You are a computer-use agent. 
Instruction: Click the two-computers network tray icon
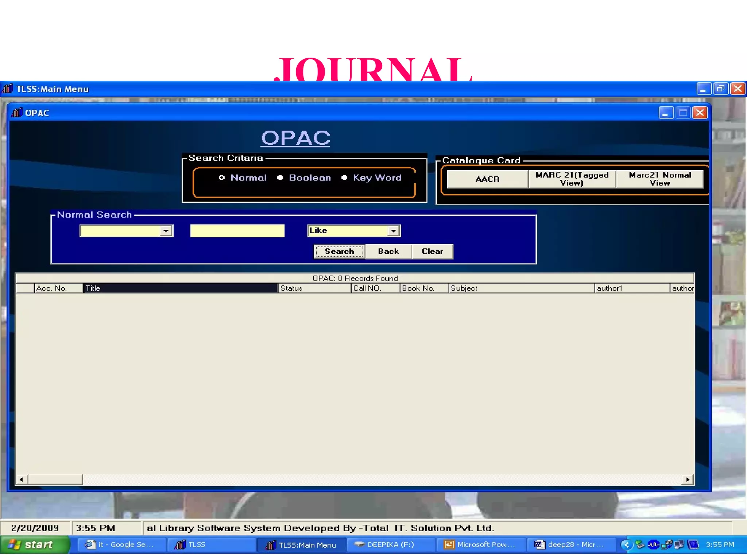pyautogui.click(x=679, y=545)
